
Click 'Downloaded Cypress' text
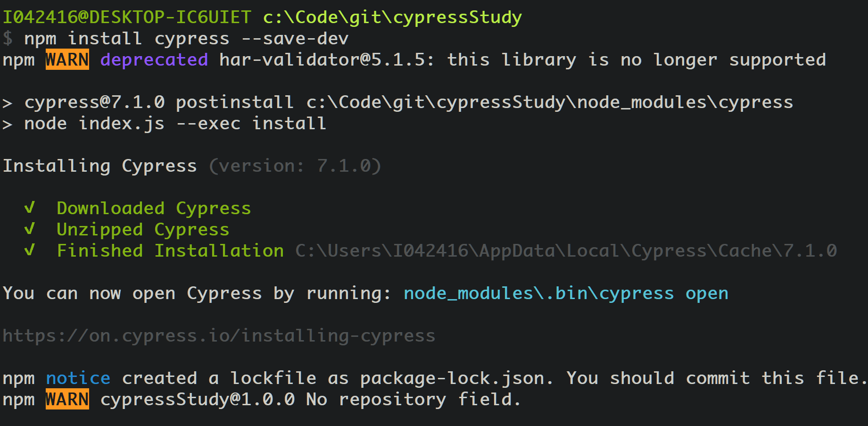154,209
